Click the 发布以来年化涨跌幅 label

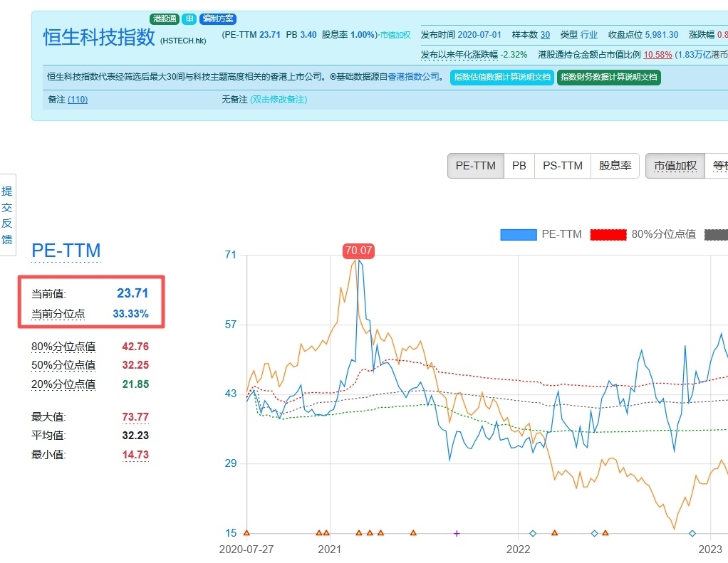click(459, 55)
